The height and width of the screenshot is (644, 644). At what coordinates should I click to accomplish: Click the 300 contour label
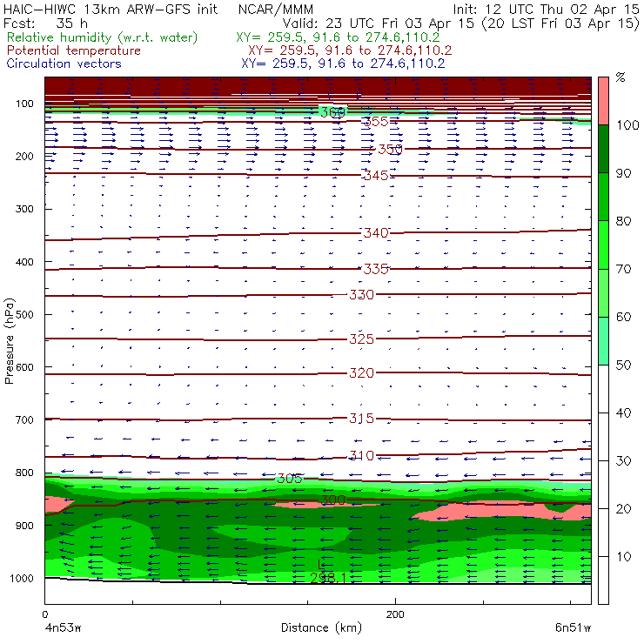coord(333,500)
